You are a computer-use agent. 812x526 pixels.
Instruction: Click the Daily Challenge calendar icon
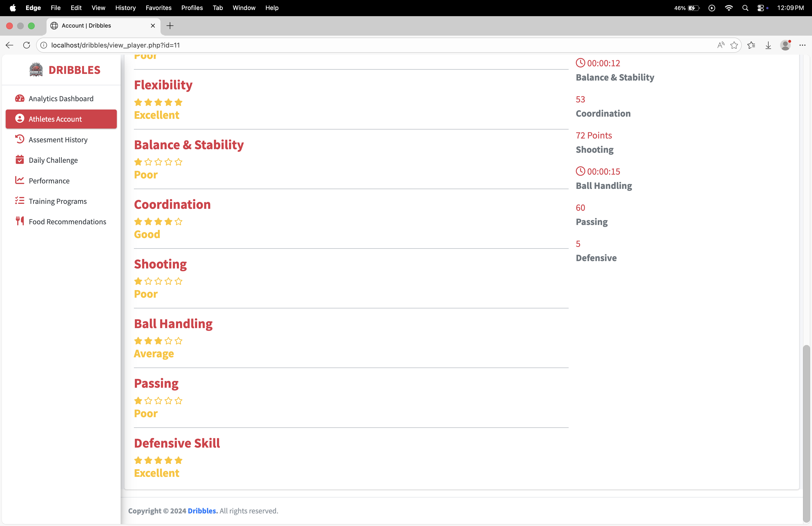20,160
